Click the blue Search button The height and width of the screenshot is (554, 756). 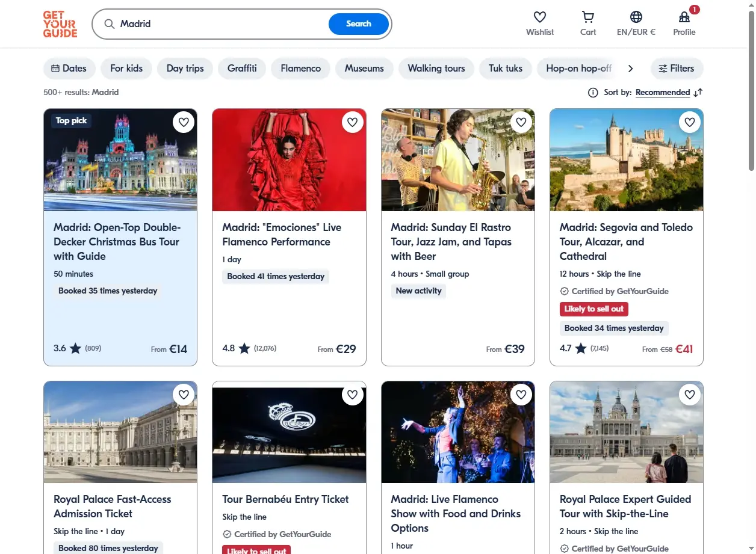359,24
